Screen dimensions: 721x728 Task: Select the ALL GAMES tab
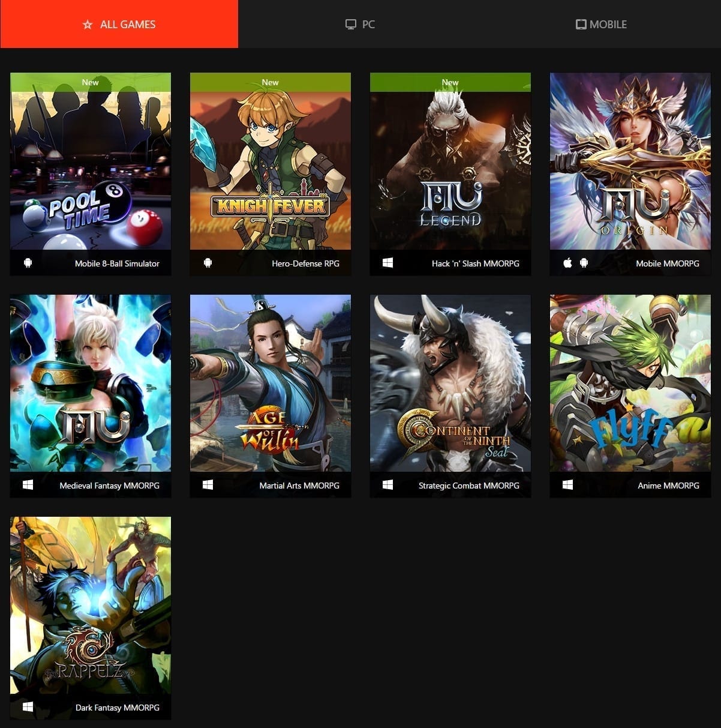coord(119,25)
